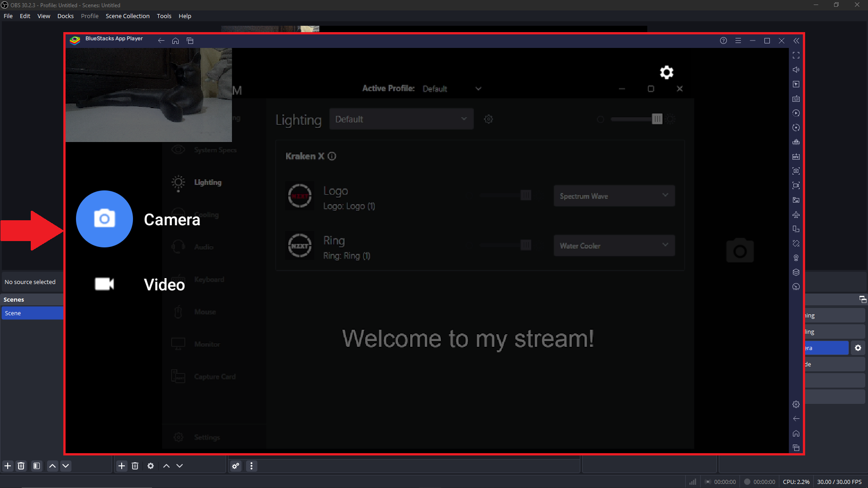Image resolution: width=868 pixels, height=488 pixels.
Task: Click the gear icon beside Lighting dropdown
Action: pyautogui.click(x=489, y=119)
